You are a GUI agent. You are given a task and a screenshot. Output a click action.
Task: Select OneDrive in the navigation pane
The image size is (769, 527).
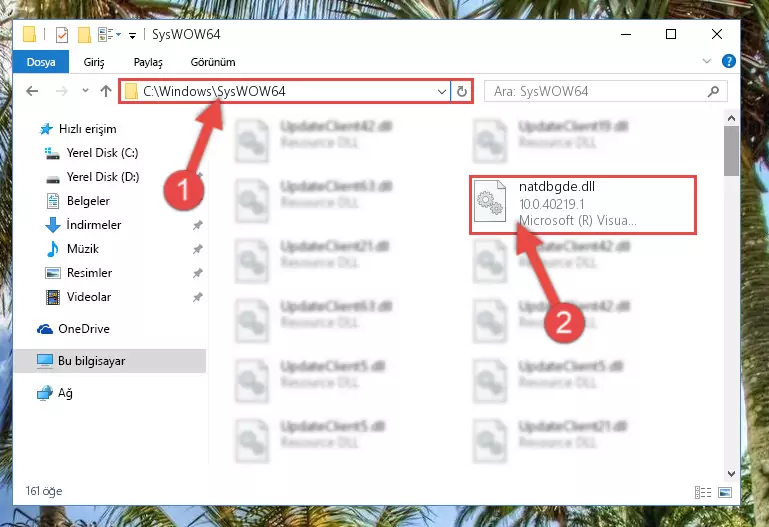click(x=73, y=329)
